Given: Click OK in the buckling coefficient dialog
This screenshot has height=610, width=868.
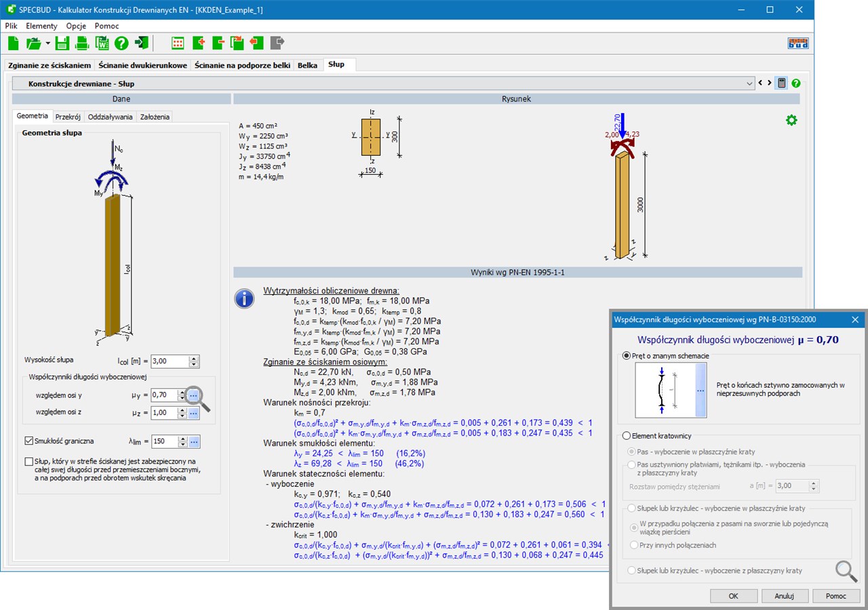Looking at the screenshot, I should point(734,596).
